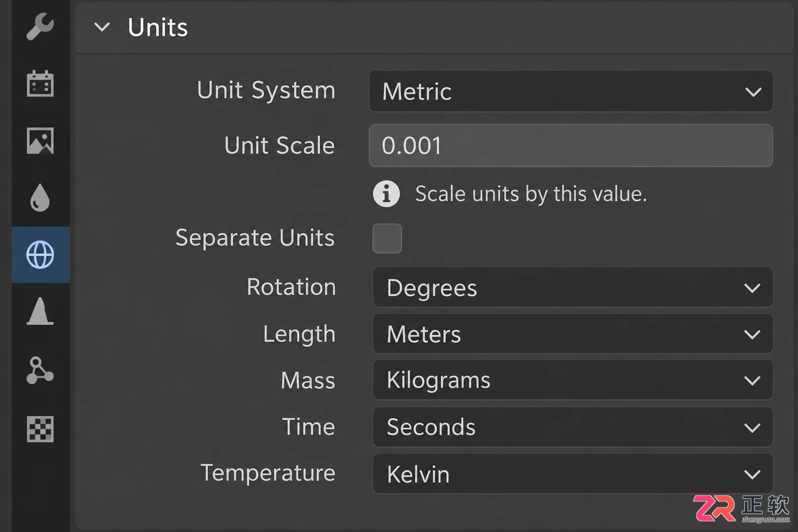Open the Mass Kilograms dropdown
Image resolution: width=798 pixels, height=532 pixels.
[572, 380]
